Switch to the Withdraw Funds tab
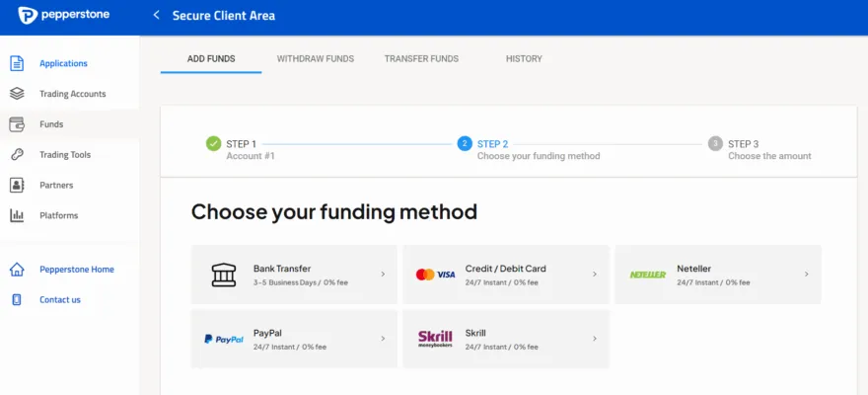This screenshot has height=395, width=868. [316, 58]
